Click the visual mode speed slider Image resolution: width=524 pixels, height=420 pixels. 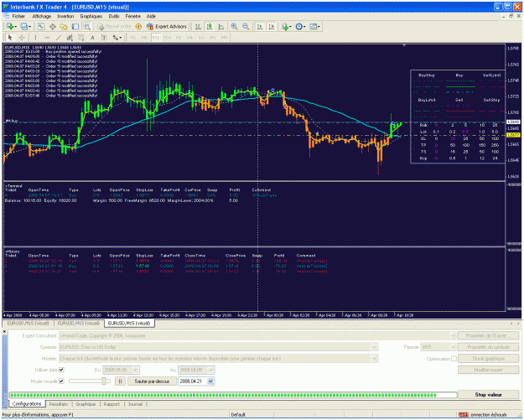[90, 381]
